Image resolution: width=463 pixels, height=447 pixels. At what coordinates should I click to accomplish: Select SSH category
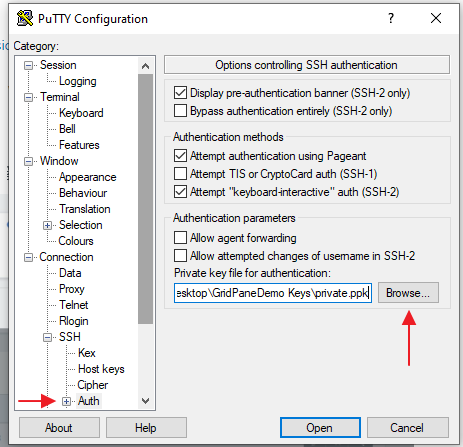pyautogui.click(x=70, y=337)
